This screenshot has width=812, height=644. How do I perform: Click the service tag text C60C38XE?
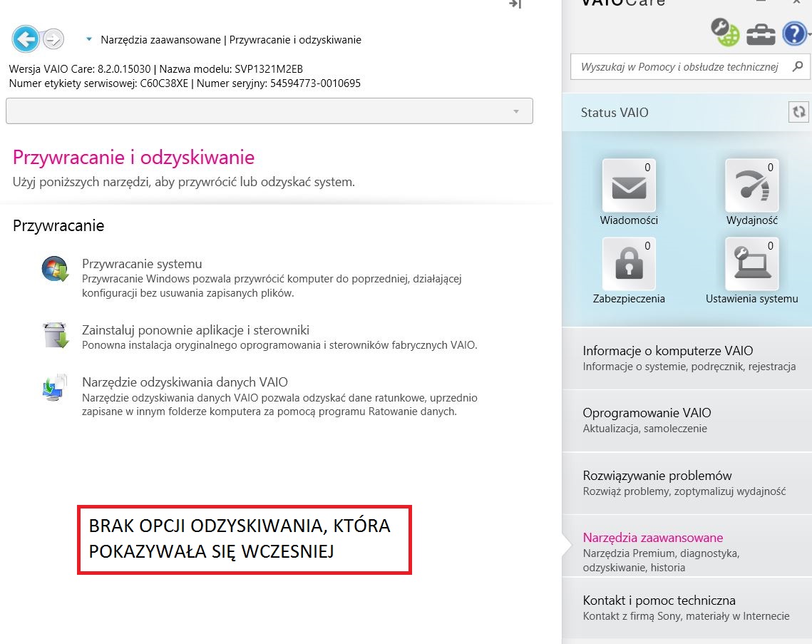coord(164,83)
